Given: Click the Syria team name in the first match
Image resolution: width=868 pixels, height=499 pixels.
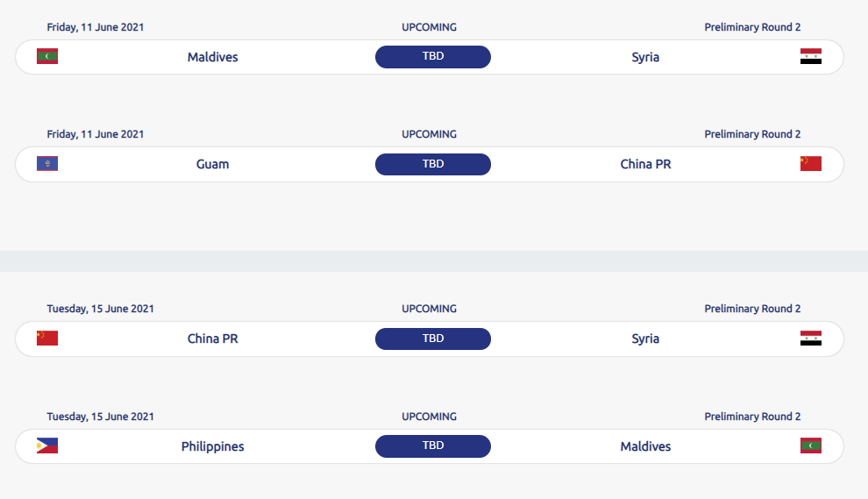Looking at the screenshot, I should click(x=645, y=58).
